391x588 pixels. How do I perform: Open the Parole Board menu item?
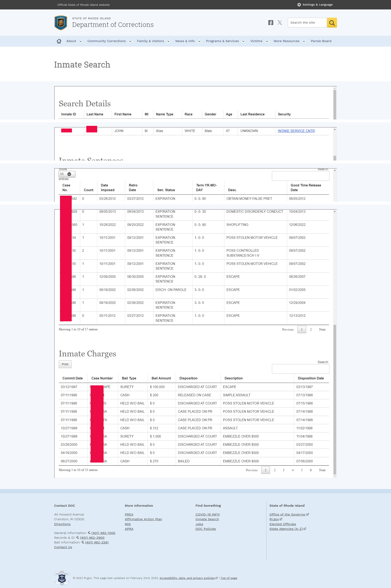pos(321,41)
